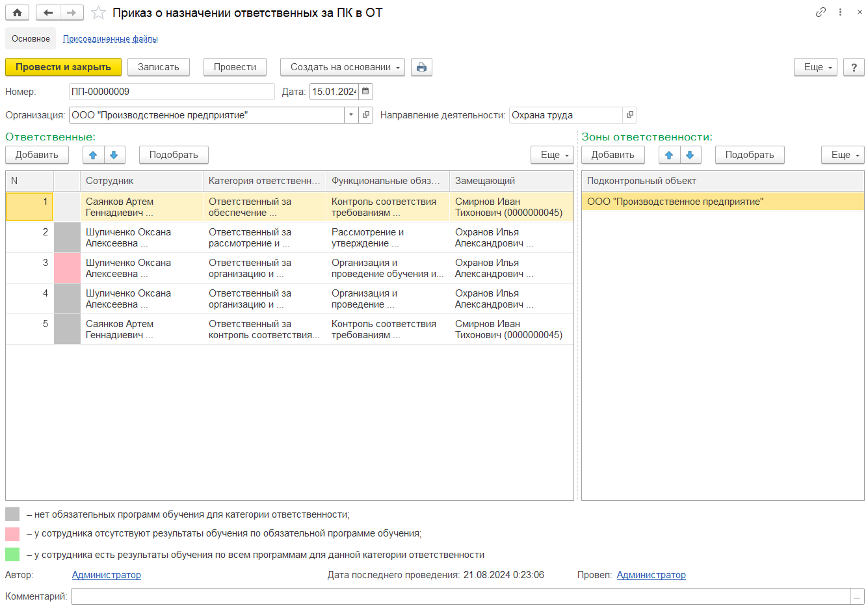Move responsible row up with arrow

(x=93, y=155)
